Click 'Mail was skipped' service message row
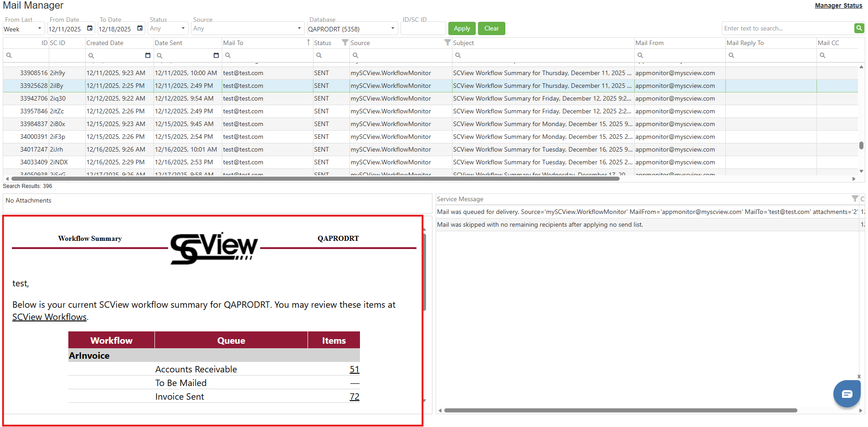Image resolution: width=868 pixels, height=427 pixels. pyautogui.click(x=647, y=224)
